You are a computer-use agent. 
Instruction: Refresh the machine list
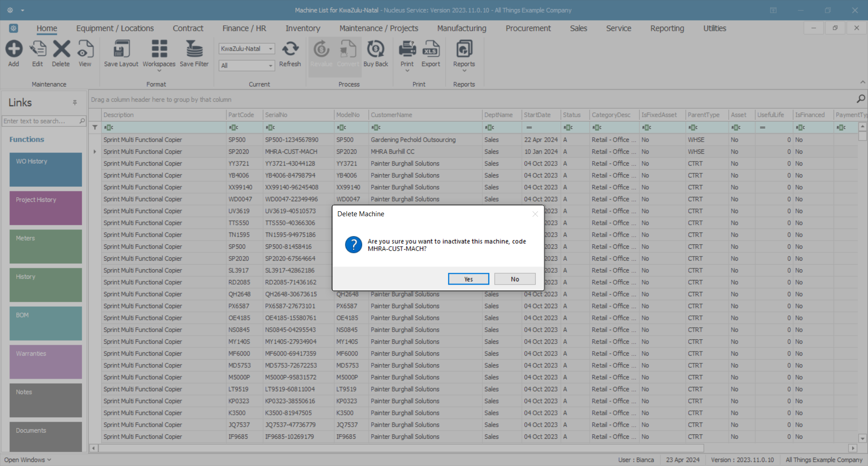pos(290,49)
